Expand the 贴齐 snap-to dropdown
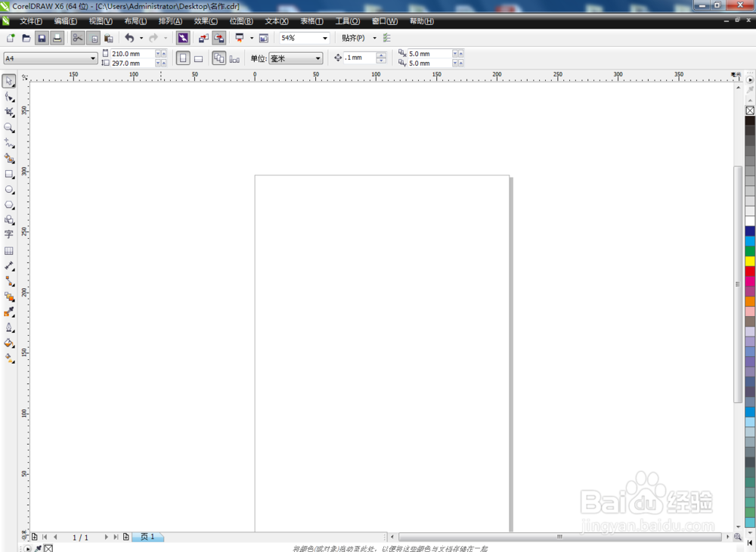Screen dimensions: 756x552 375,38
